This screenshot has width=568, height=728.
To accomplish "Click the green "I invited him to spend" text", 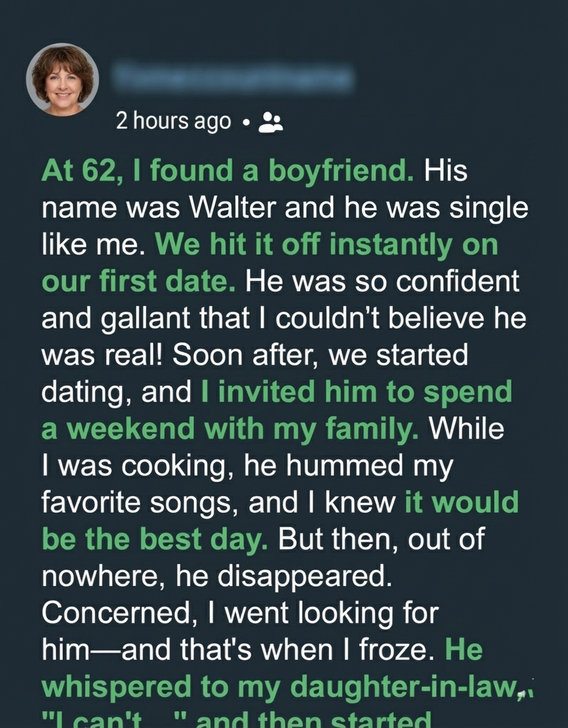I will (356, 392).
